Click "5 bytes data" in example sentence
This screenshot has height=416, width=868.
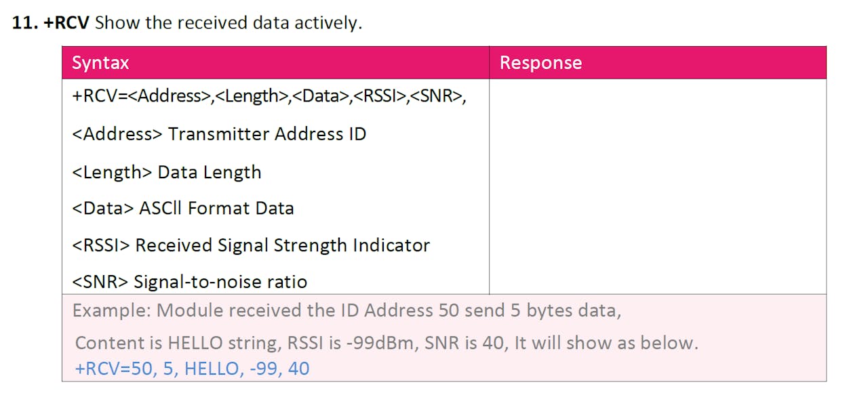click(572, 311)
